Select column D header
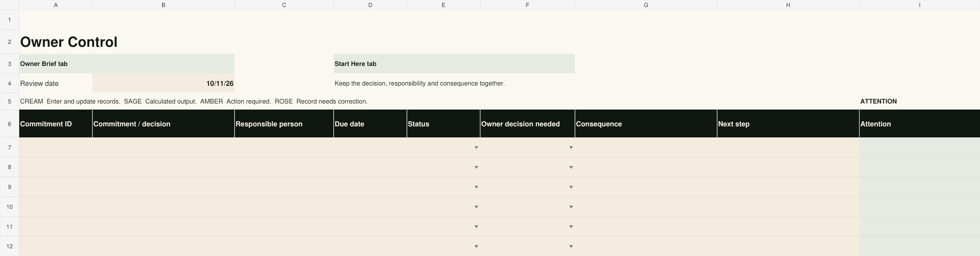Screen dimensions: 980x256 (x=370, y=5)
